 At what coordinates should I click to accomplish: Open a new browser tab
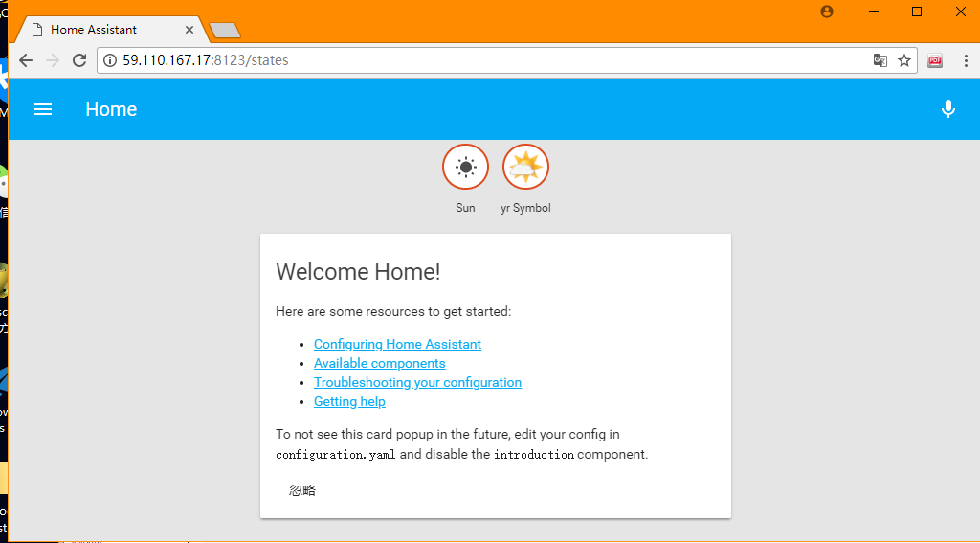pos(224,30)
